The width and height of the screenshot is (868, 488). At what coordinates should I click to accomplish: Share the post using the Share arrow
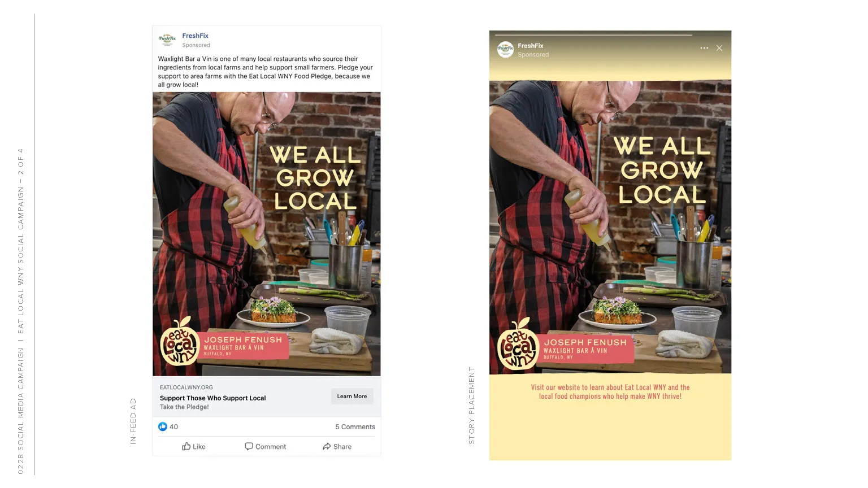click(337, 447)
